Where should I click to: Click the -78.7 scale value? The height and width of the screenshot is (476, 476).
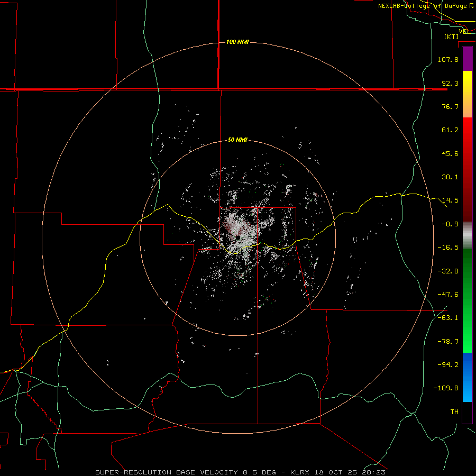(448, 342)
